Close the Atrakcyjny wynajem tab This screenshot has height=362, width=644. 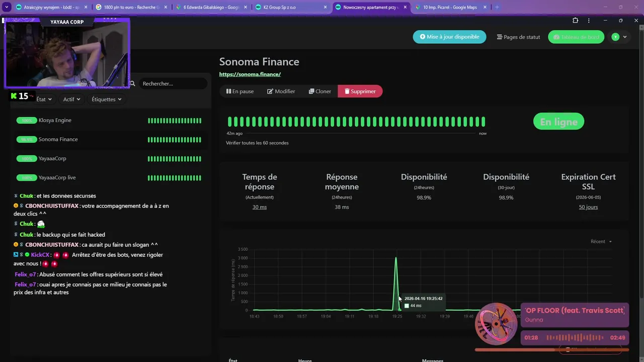pyautogui.click(x=86, y=8)
